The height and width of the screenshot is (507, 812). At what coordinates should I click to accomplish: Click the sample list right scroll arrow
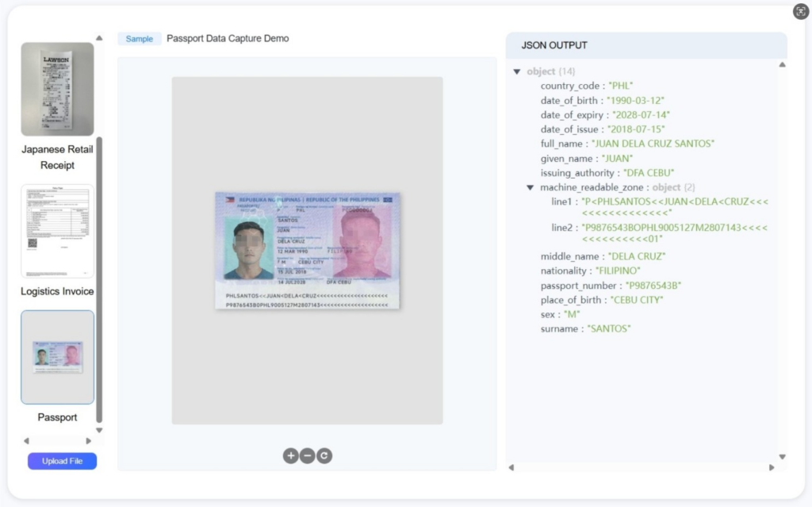88,441
